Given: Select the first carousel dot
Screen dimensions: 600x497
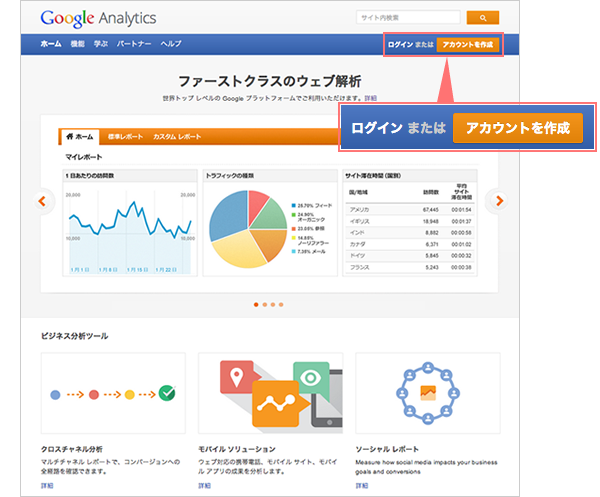Looking at the screenshot, I should [256, 305].
